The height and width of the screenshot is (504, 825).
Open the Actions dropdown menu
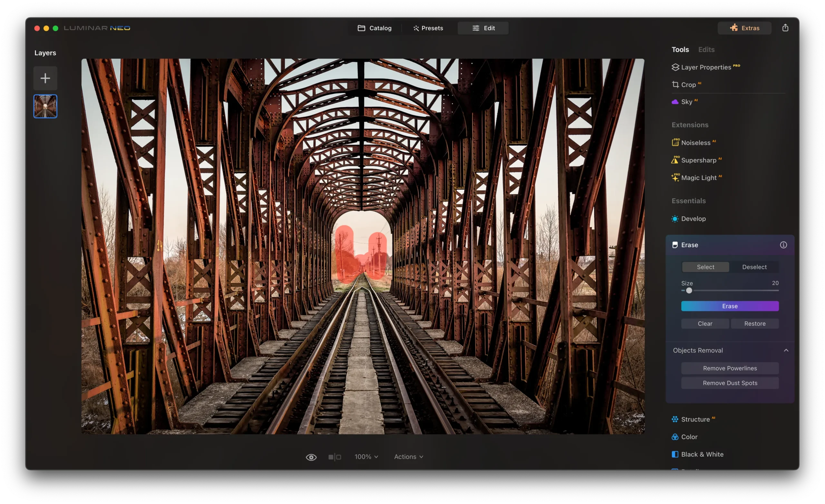coord(409,457)
